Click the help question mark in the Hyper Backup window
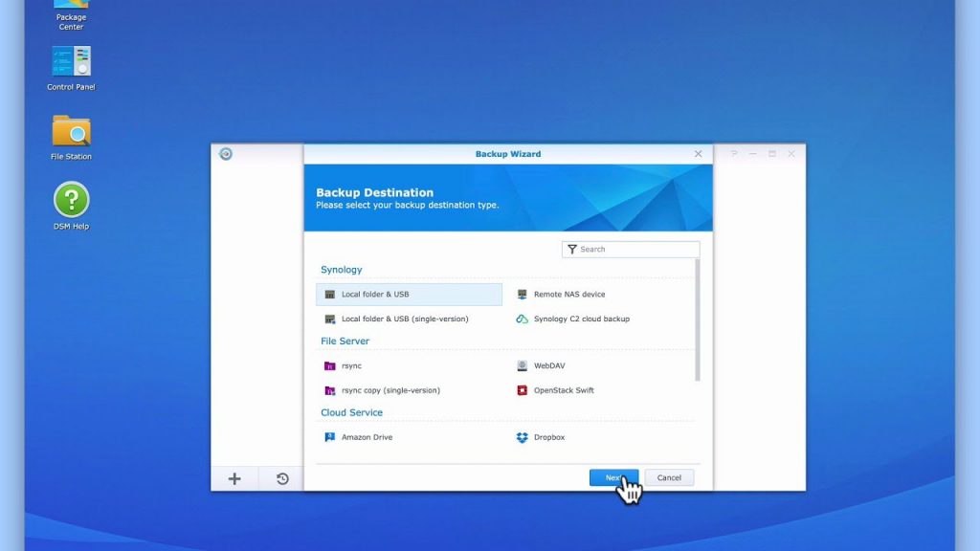 coord(734,154)
